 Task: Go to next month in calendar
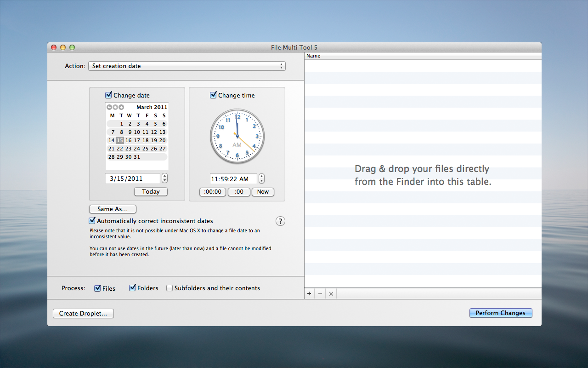121,107
